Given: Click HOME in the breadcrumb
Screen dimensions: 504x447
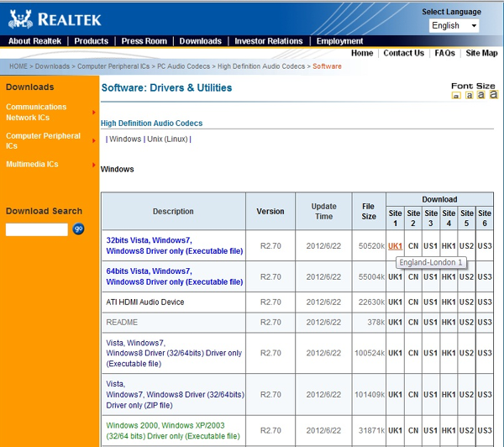Looking at the screenshot, I should pyautogui.click(x=18, y=66).
